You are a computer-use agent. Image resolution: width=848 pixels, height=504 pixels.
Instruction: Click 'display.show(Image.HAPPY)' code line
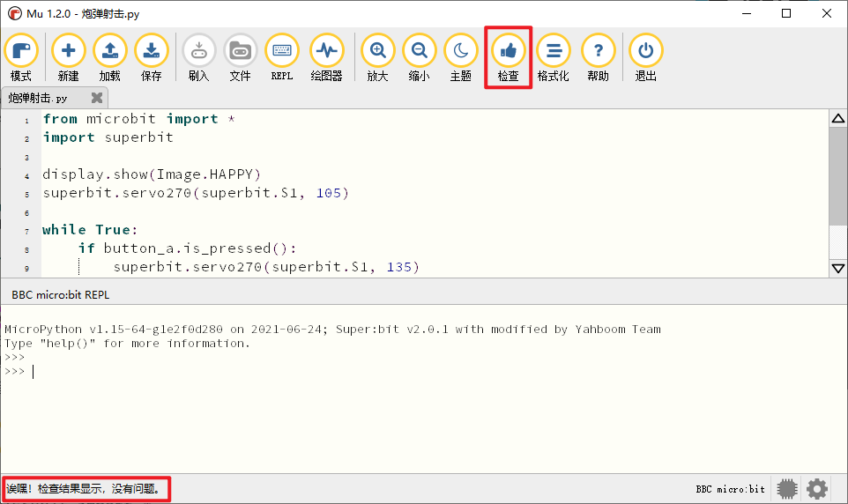pyautogui.click(x=152, y=174)
